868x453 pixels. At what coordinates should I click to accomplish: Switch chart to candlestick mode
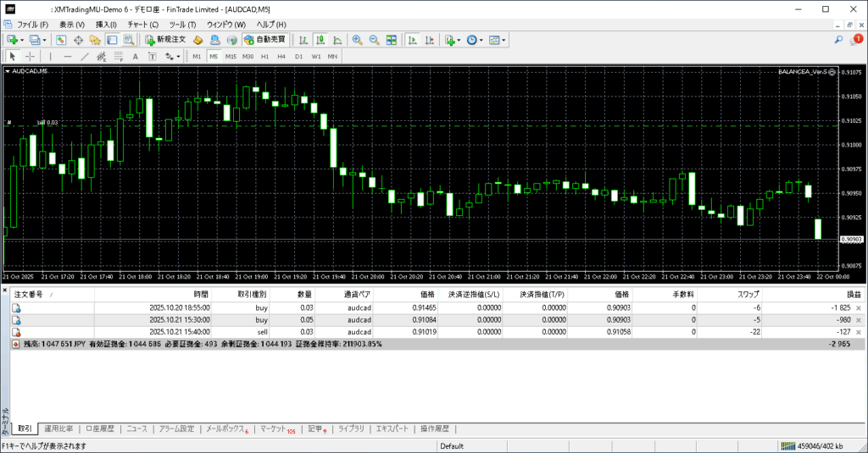(321, 40)
